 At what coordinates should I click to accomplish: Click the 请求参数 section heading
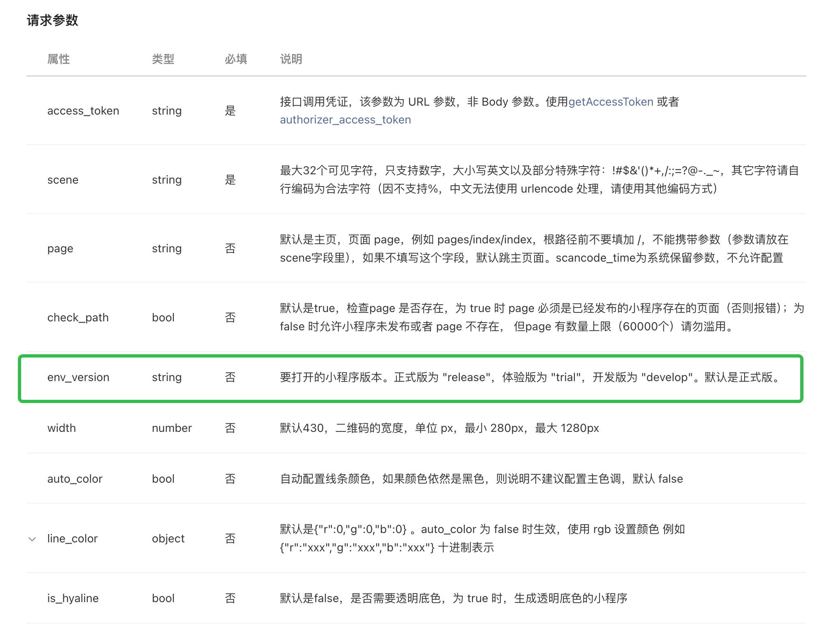click(x=52, y=20)
